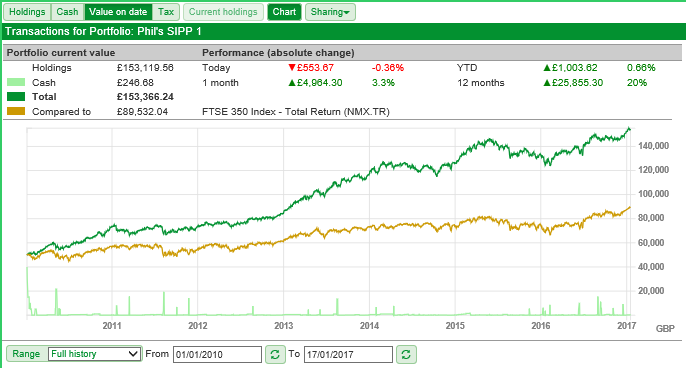The image size is (686, 368).
Task: Click the 2013 label on the chart axis
Action: point(284,326)
